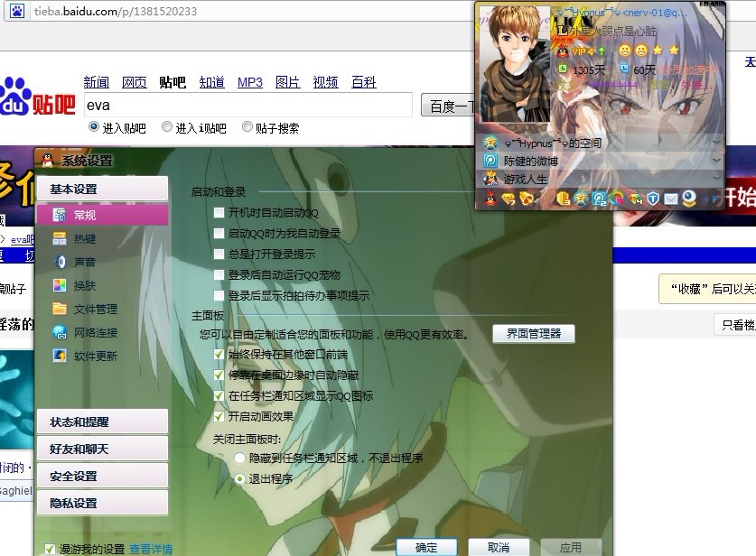
Task: Confirm settings with 确定 button
Action: [x=426, y=547]
